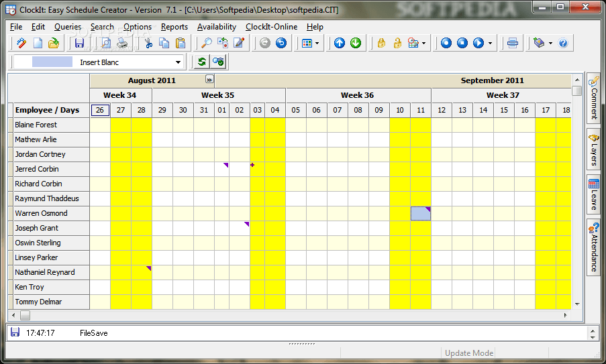Screen dimensions: 606x364
Task: Click the open padlock unlock icon
Action: click(398, 43)
